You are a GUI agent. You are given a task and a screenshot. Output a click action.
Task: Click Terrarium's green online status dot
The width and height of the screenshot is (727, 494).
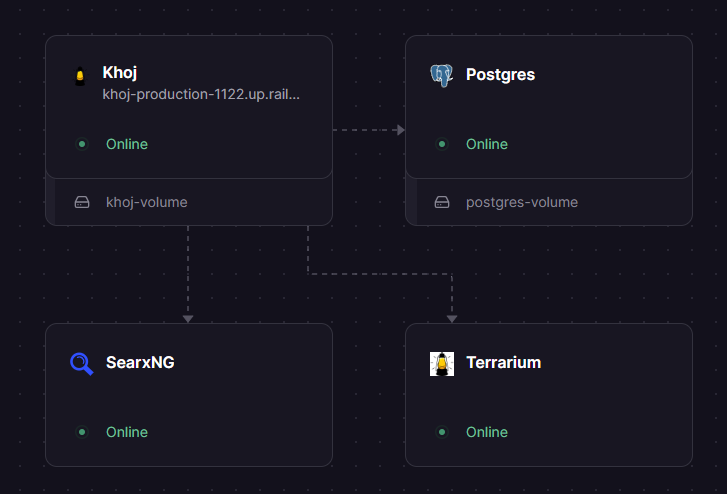point(441,432)
